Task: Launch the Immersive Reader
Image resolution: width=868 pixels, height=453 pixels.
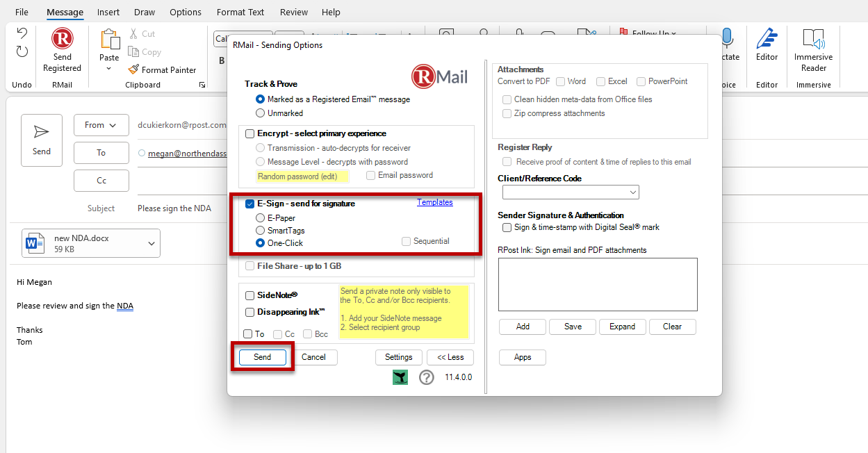Action: tap(813, 50)
